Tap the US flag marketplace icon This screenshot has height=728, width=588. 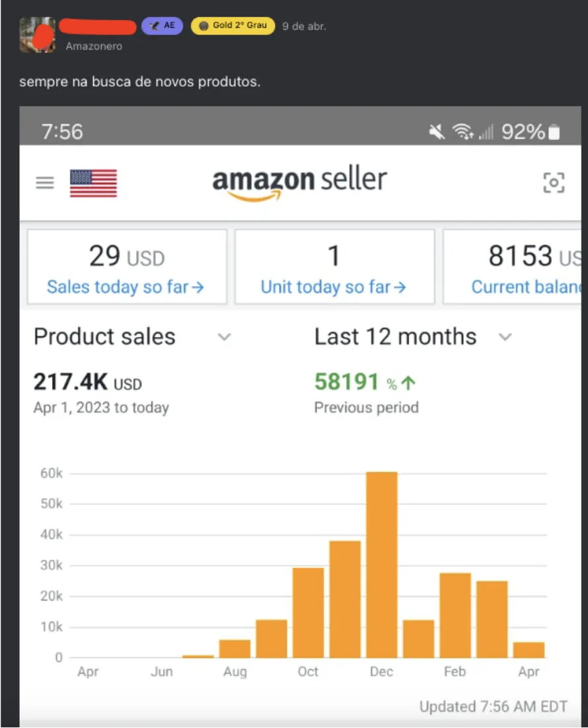click(x=93, y=183)
